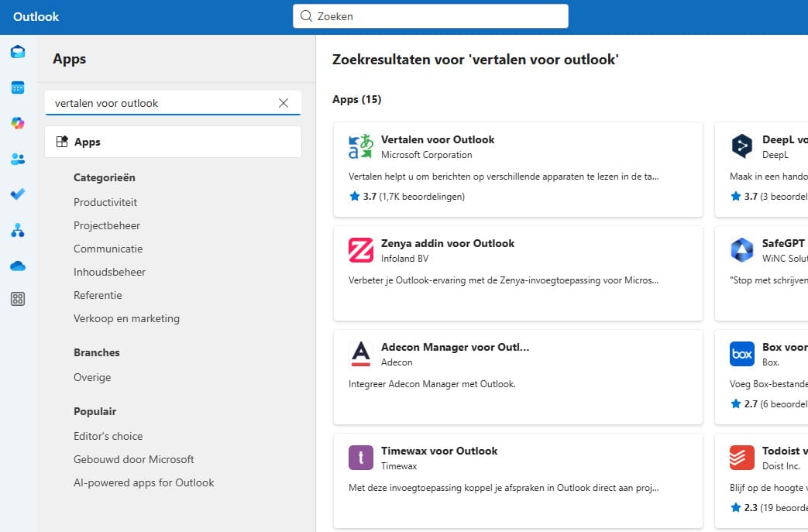Open Copilot icon in sidebar
808x532 pixels.
(18, 123)
